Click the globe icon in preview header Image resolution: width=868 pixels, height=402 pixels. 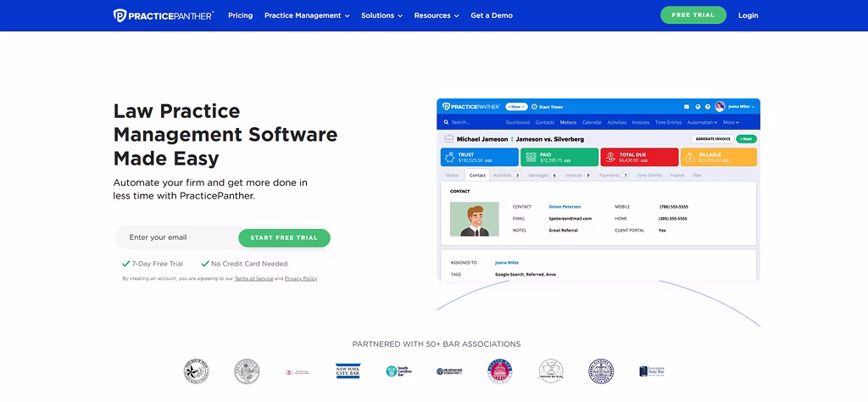tap(698, 107)
